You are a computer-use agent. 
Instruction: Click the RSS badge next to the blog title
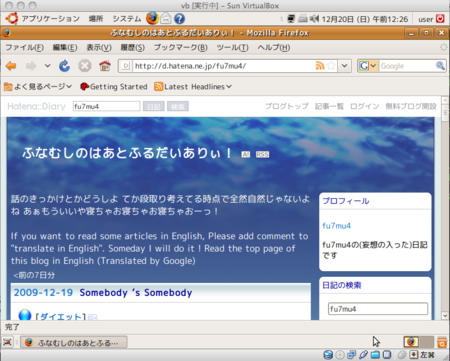[262, 154]
